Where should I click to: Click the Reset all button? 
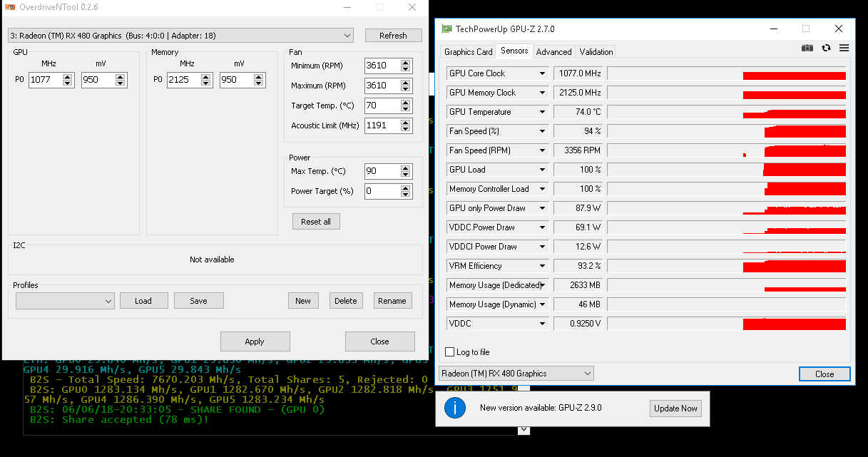pos(315,222)
